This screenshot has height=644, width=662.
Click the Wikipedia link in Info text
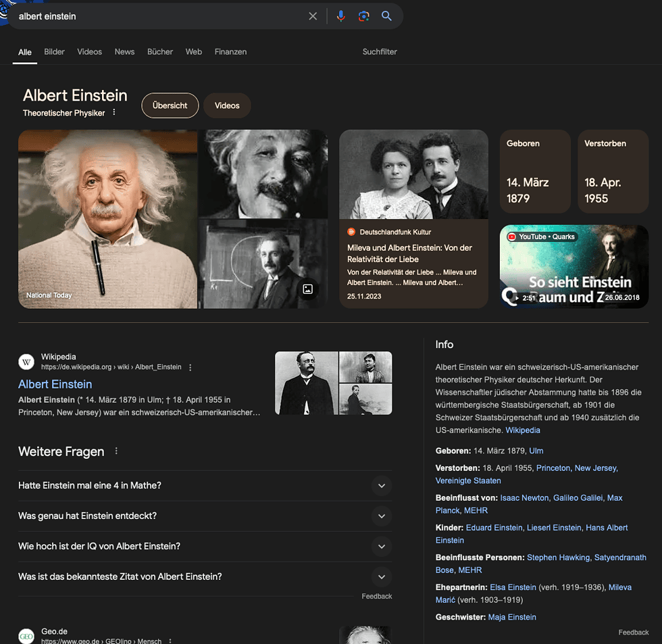click(x=523, y=430)
